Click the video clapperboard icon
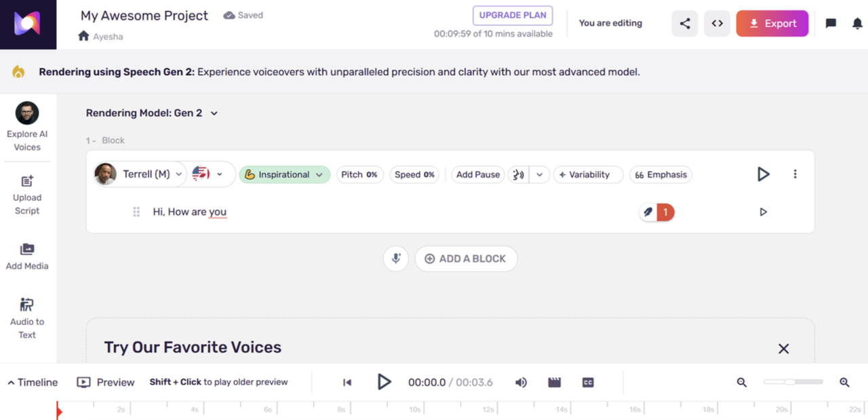The image size is (868, 420). tap(555, 383)
